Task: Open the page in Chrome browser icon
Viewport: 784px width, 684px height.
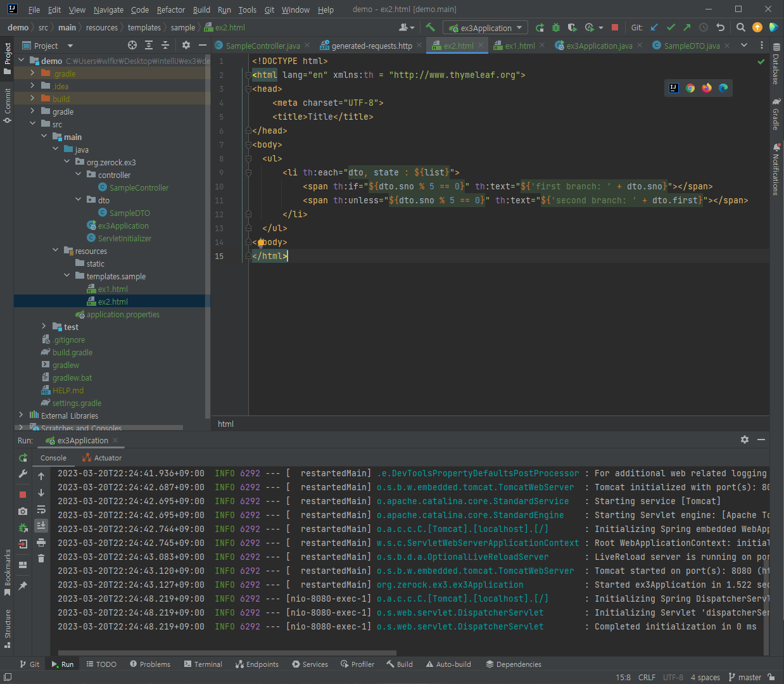Action: pyautogui.click(x=690, y=88)
